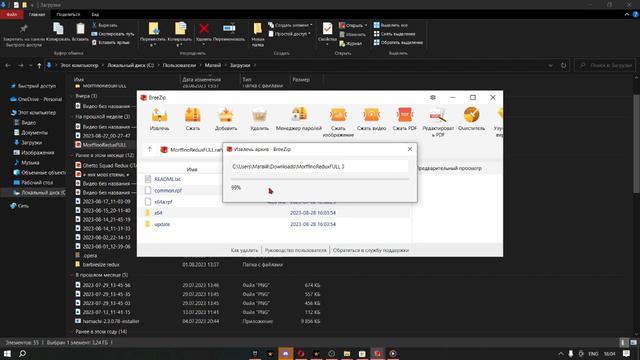Select OneDrive - Personal in Explorer sidebar
The image size is (640, 360).
pyautogui.click(x=36, y=99)
